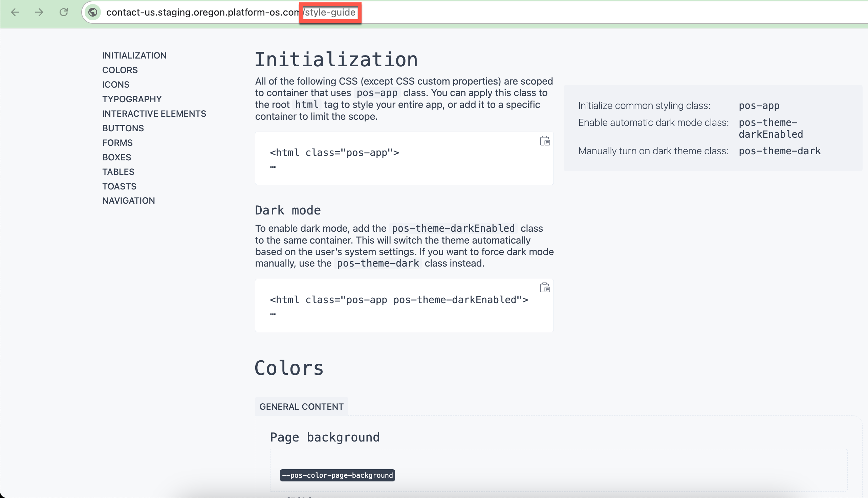
Task: Select the GENERAL CONTENT tab
Action: click(x=301, y=406)
